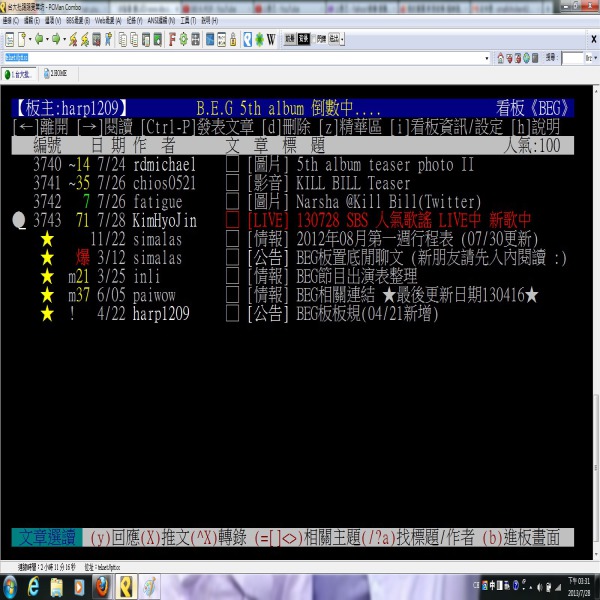Image resolution: width=600 pixels, height=600 pixels.
Task: Expand the search engine dropdown arrow
Action: pyautogui.click(x=595, y=58)
